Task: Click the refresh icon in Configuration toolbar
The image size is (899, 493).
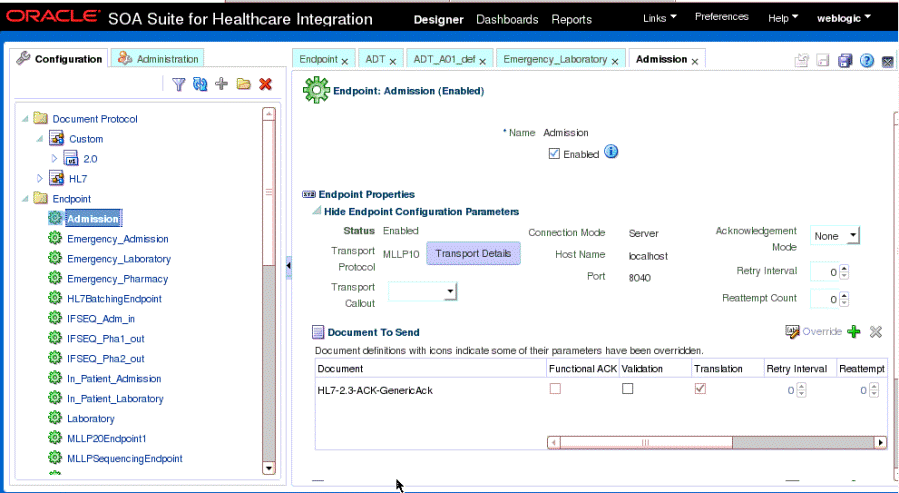Action: 200,85
